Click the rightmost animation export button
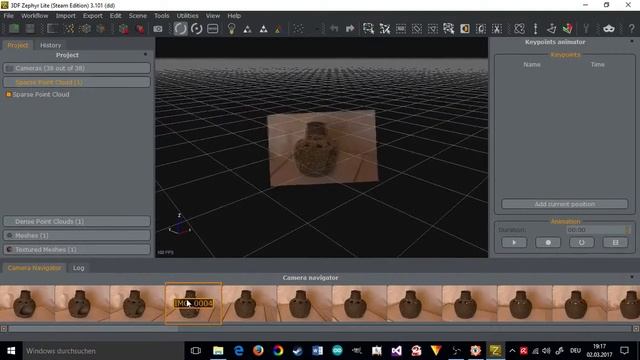The height and width of the screenshot is (360, 640). point(616,242)
